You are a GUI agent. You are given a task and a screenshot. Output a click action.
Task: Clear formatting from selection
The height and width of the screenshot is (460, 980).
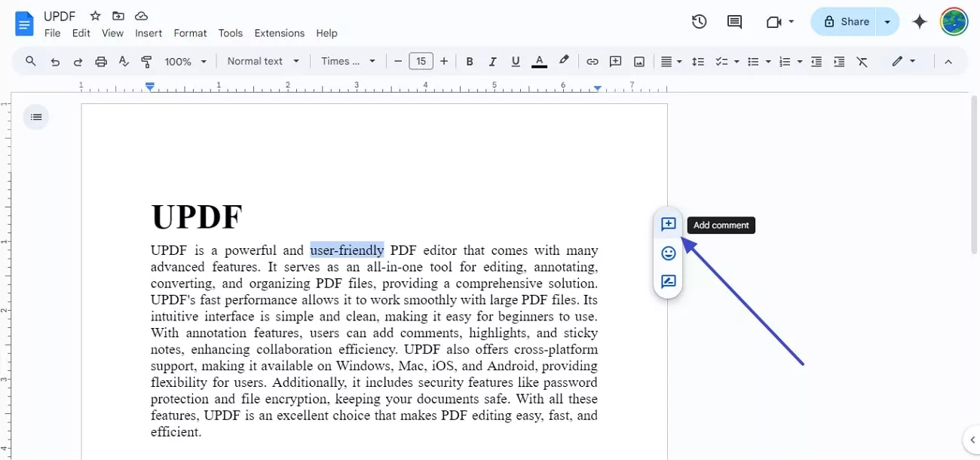pos(862,62)
